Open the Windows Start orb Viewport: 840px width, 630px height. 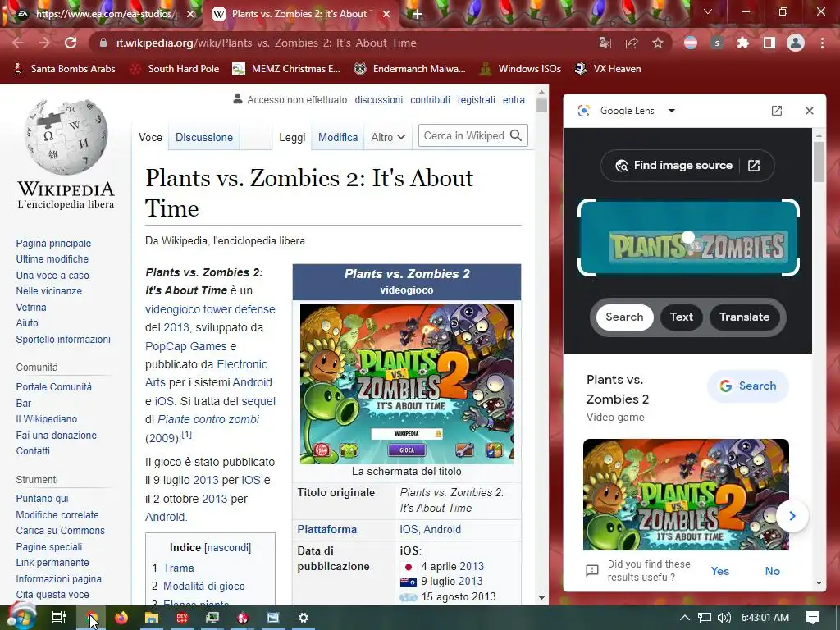point(21,618)
